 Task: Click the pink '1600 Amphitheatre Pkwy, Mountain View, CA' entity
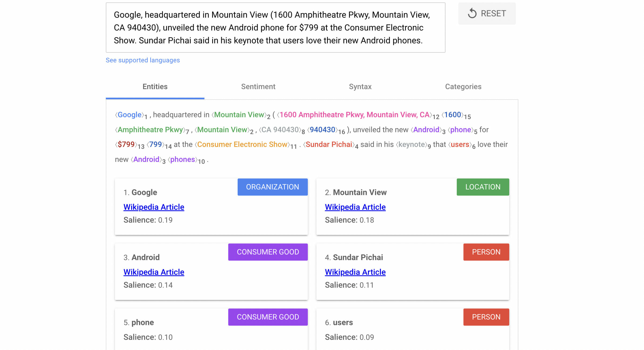pos(354,115)
